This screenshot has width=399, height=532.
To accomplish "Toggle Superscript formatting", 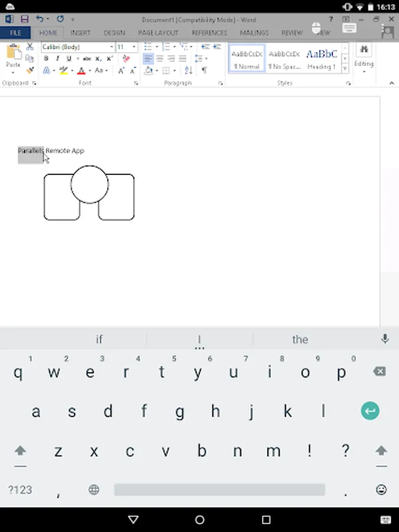I will (x=109, y=59).
